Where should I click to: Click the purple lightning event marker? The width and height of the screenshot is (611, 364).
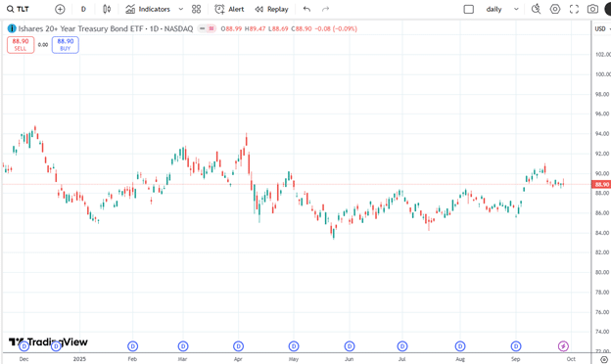563,345
